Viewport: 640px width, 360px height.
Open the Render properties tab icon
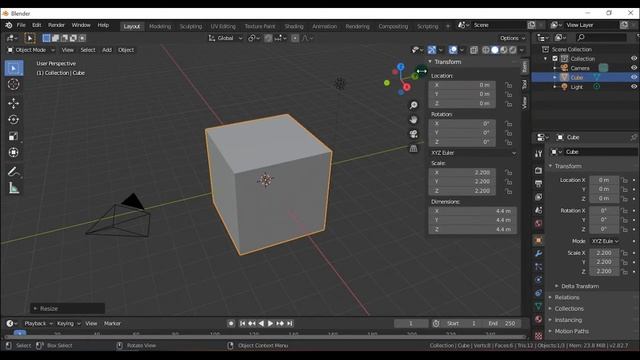point(538,170)
